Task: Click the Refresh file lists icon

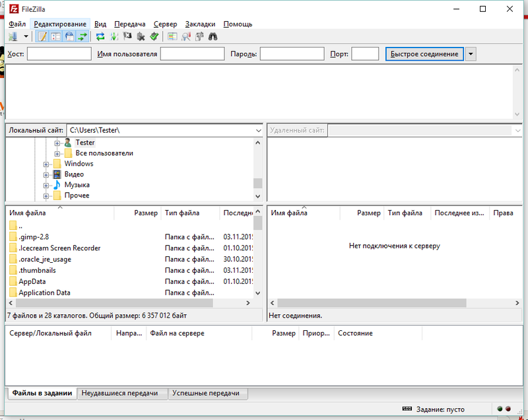Action: (100, 36)
